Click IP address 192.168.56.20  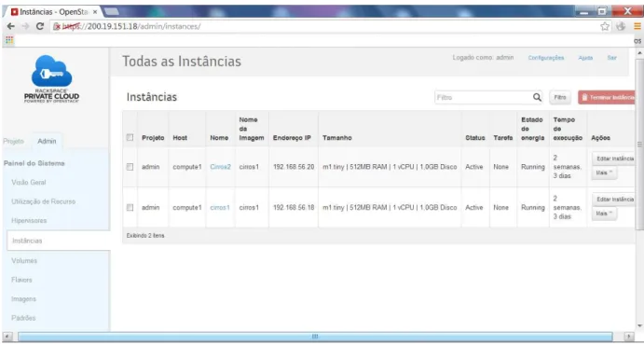[x=294, y=167]
